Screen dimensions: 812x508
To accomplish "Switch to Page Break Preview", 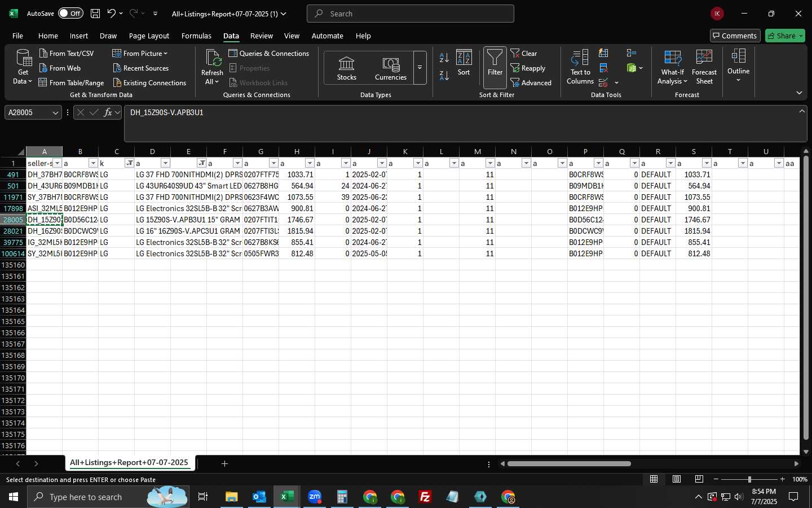I will click(699, 479).
